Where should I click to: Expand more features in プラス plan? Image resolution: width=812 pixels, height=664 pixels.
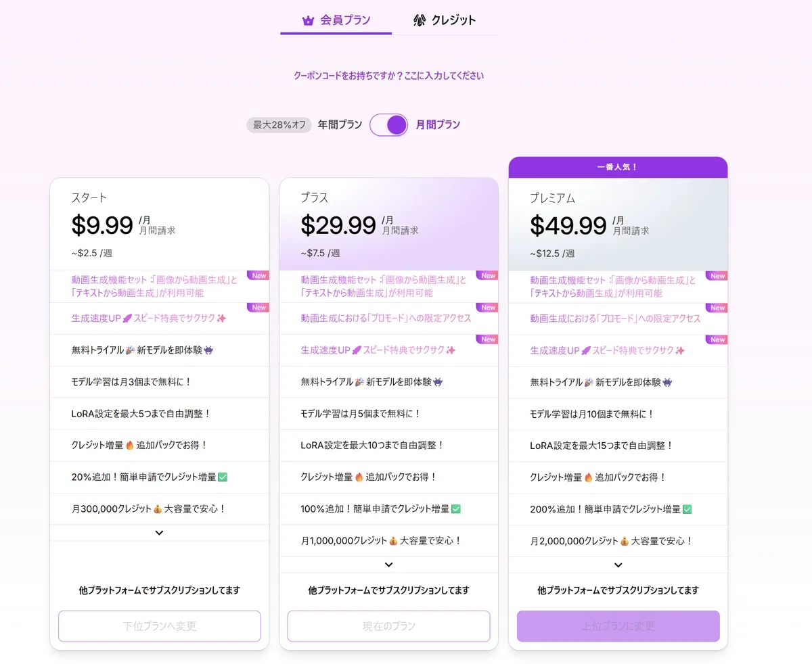(x=388, y=565)
